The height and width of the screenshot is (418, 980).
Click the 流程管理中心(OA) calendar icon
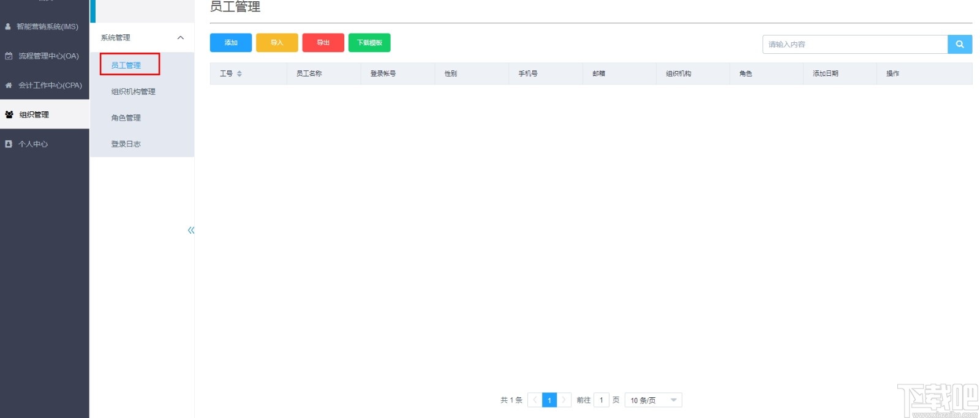9,56
